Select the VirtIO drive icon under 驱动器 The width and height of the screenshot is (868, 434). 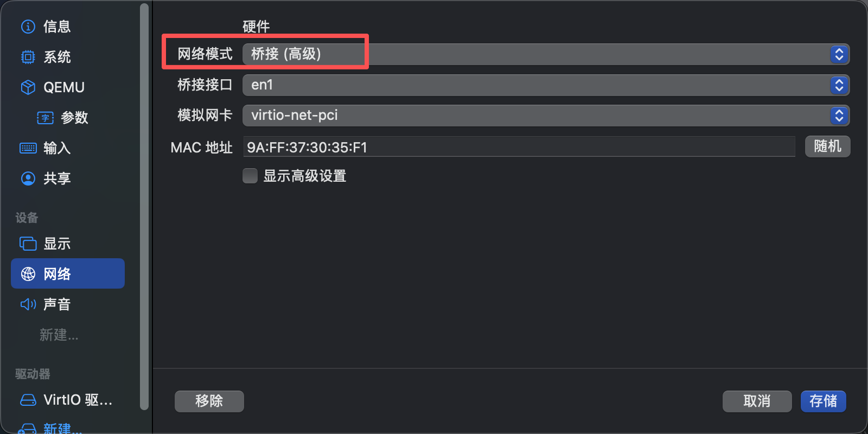point(28,399)
